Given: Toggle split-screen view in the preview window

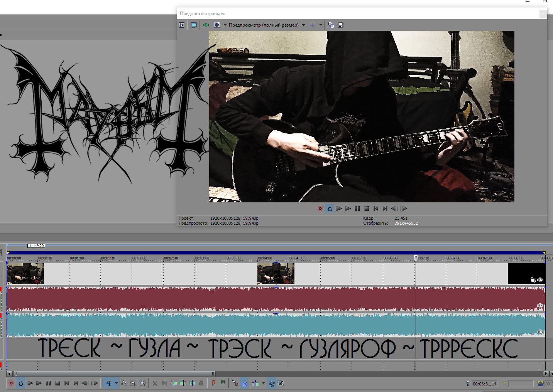Looking at the screenshot, I should click(217, 25).
